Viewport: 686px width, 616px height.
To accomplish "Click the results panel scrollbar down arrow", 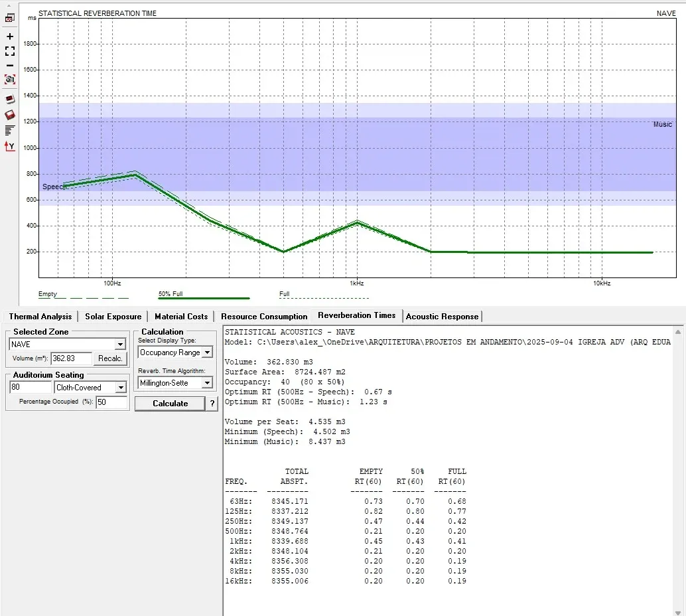I will [x=678, y=612].
